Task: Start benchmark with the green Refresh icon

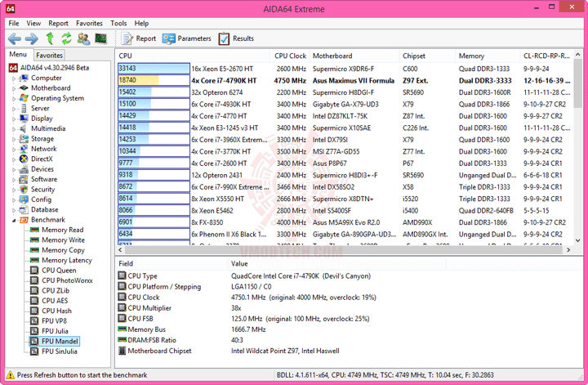Action: coord(66,38)
